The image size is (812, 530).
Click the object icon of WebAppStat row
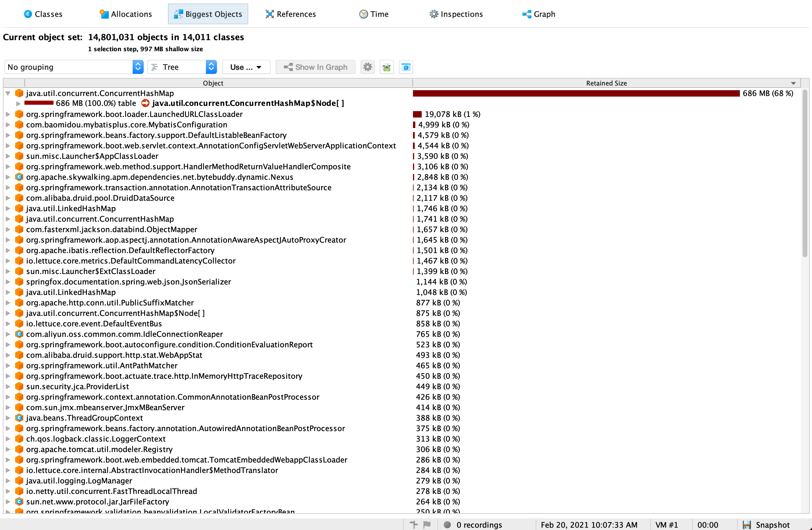(x=19, y=355)
